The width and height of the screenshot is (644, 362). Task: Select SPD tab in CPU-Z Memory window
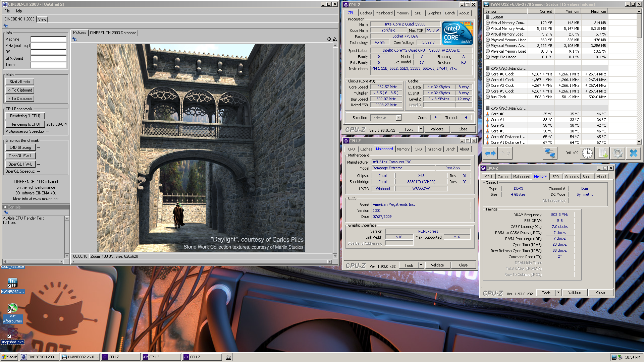click(556, 177)
